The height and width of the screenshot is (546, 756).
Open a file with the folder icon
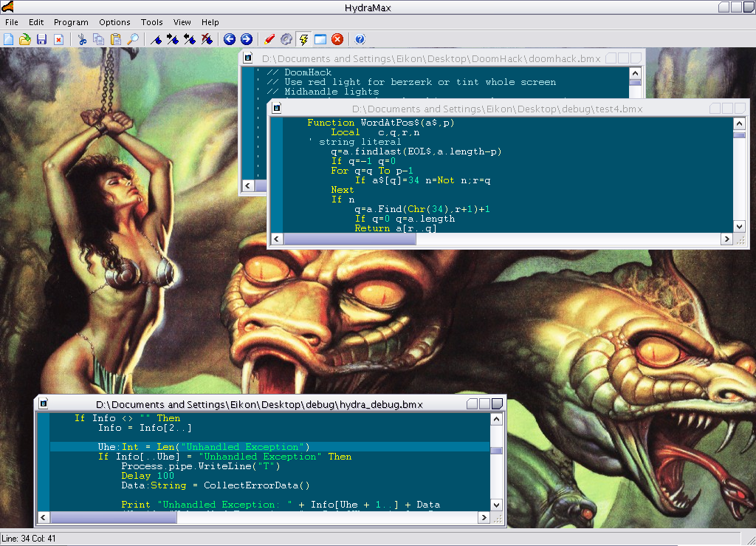[25, 39]
